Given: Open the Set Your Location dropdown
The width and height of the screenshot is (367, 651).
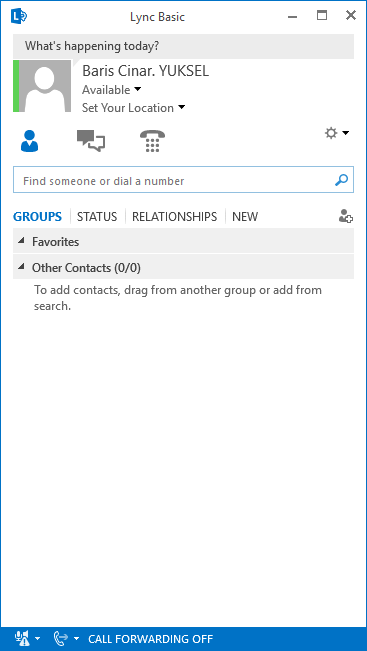Looking at the screenshot, I should pos(133,108).
